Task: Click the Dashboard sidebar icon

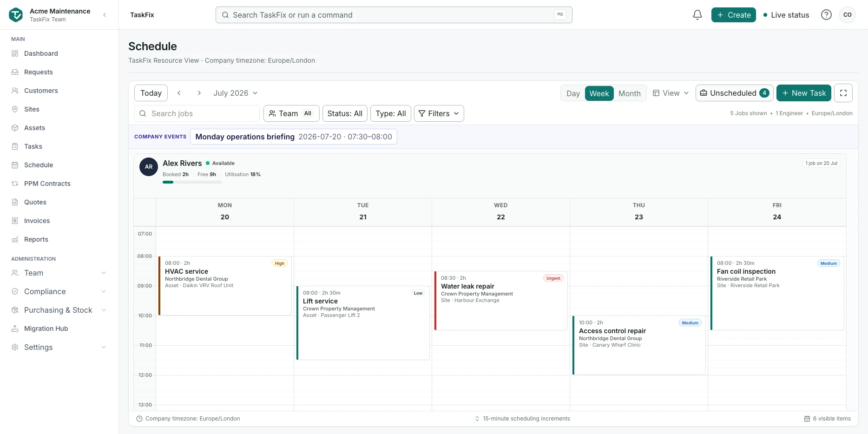Action: [15, 53]
